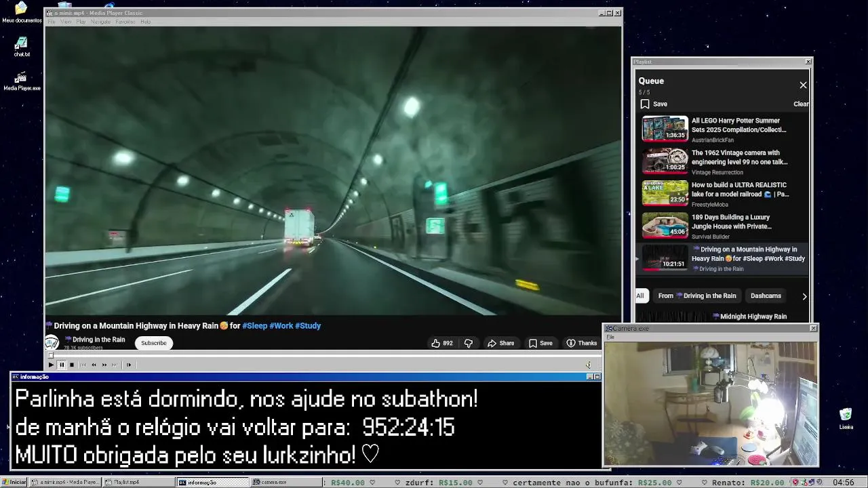
Task: Click the fast-forward button in Media Player Classic
Action: pyautogui.click(x=104, y=365)
